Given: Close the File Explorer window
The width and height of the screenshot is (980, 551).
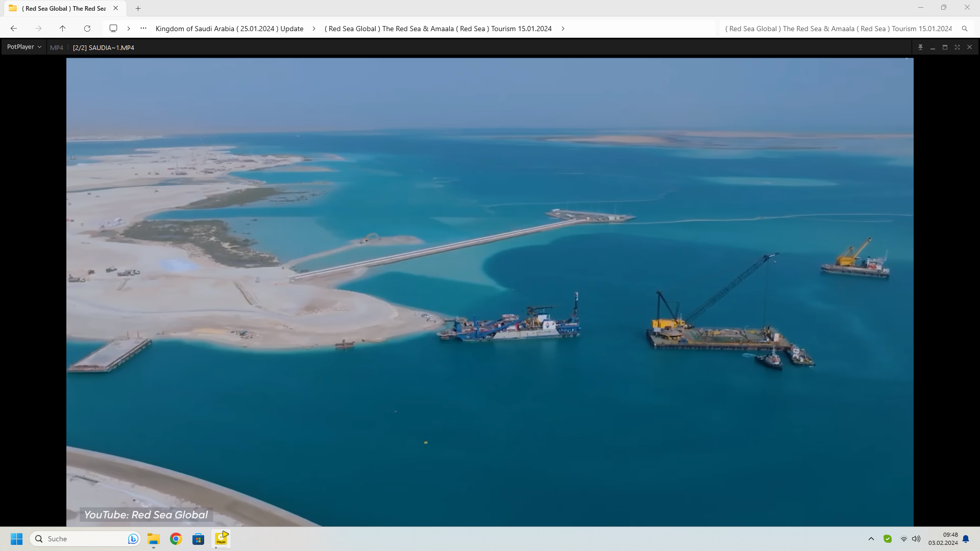Looking at the screenshot, I should click(x=967, y=8).
